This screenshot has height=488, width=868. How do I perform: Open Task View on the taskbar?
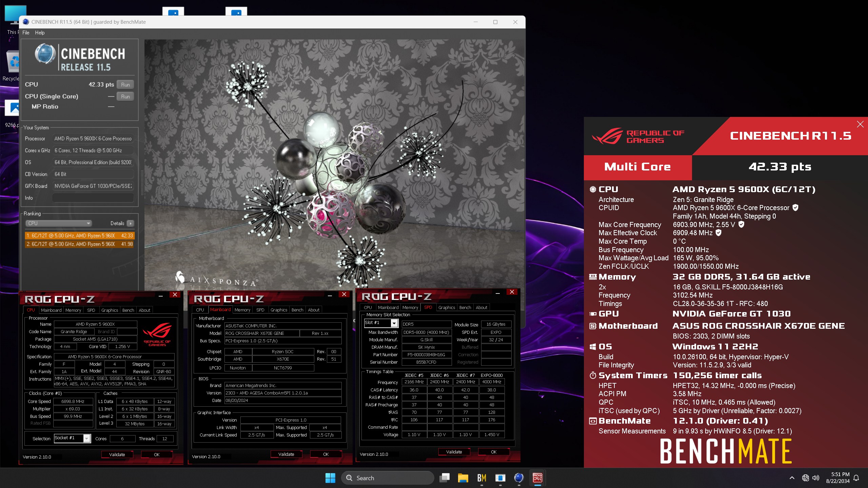tap(444, 478)
